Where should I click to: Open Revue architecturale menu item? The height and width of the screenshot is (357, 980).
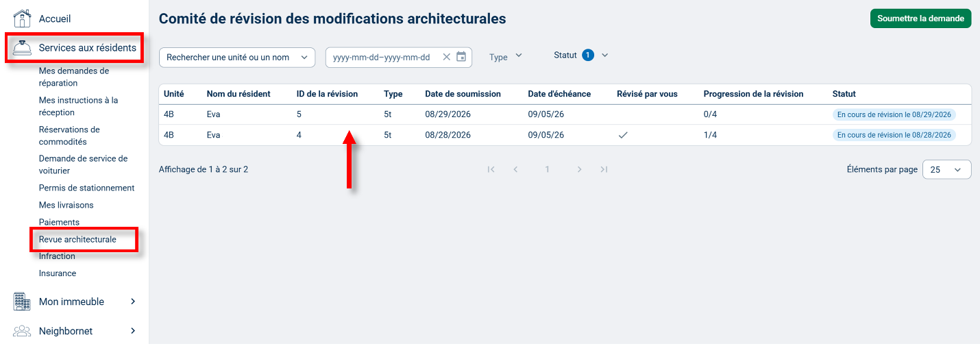coord(77,240)
